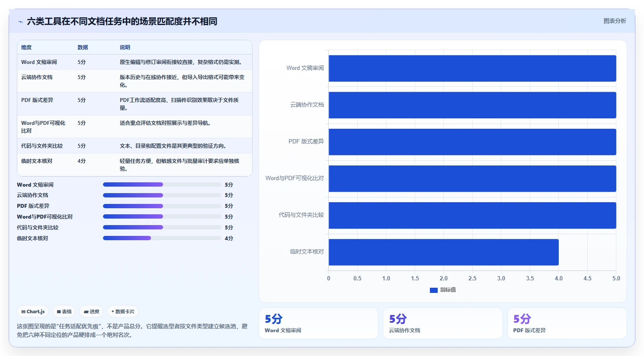Click the chart y-axis label Word与PDF可视化比对
Viewport: 644px width, 356px height.
click(295, 178)
